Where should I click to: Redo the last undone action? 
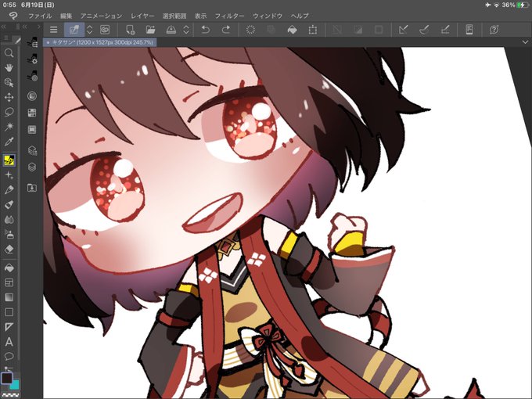226,30
